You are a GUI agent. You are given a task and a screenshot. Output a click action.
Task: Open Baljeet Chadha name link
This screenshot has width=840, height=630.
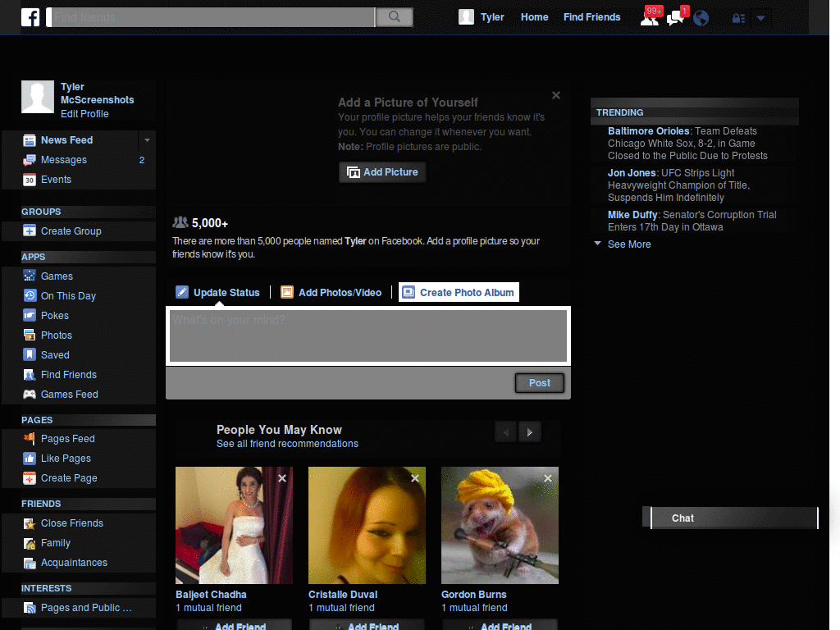point(211,595)
